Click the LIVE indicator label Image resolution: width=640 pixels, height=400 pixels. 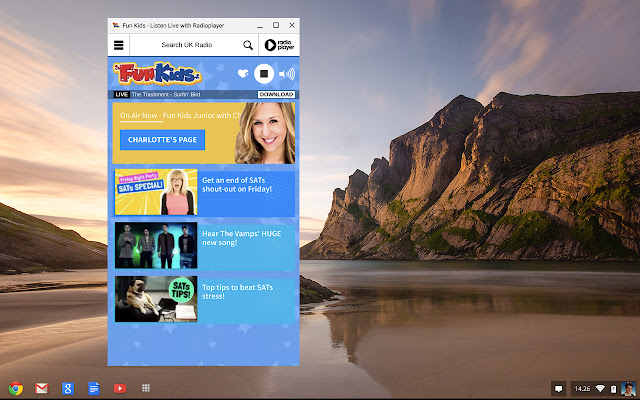[x=121, y=94]
